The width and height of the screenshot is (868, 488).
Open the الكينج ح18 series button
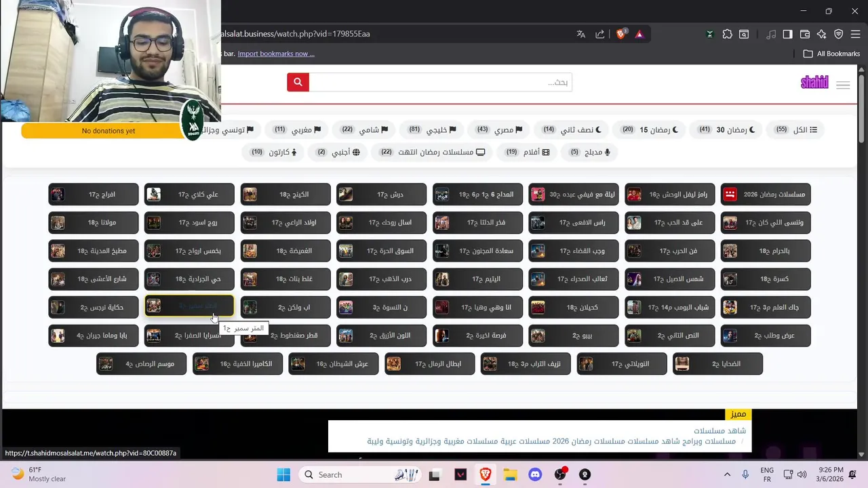pyautogui.click(x=285, y=195)
